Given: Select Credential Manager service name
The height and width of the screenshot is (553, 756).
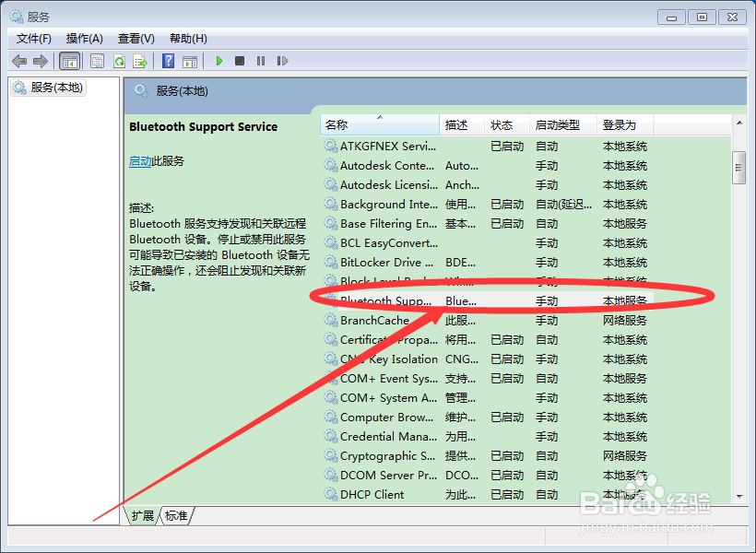Looking at the screenshot, I should pyautogui.click(x=389, y=436).
